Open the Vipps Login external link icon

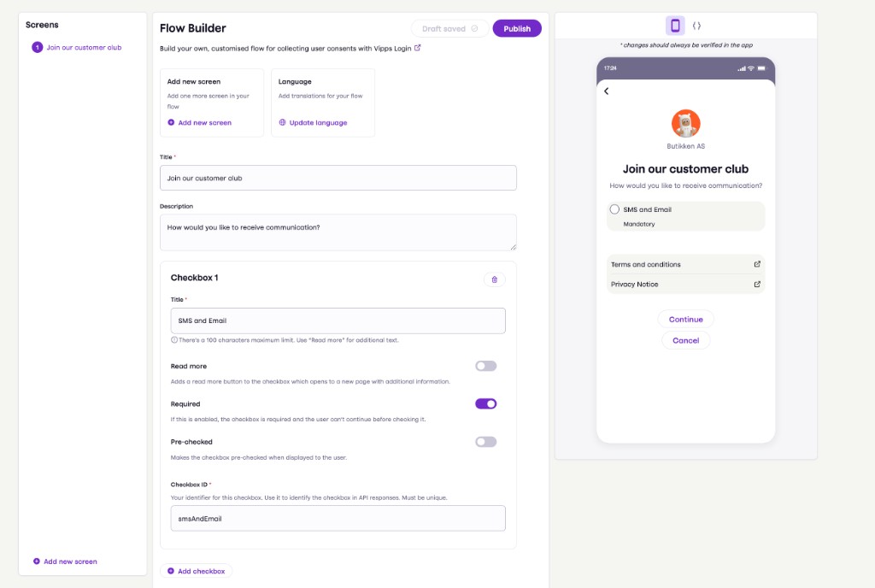[x=418, y=49]
